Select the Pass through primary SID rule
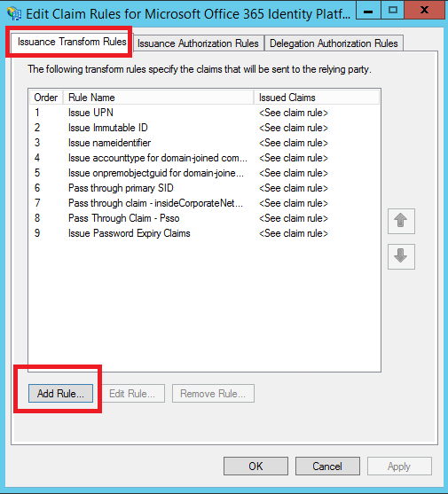Viewport: 448px width, 494px height. pyautogui.click(x=204, y=188)
